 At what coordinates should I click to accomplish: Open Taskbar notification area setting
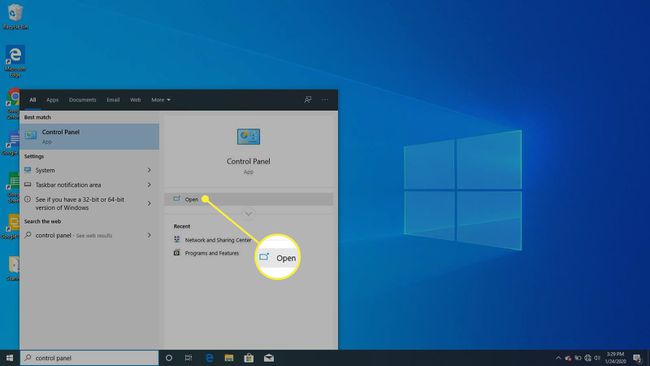[x=90, y=184]
